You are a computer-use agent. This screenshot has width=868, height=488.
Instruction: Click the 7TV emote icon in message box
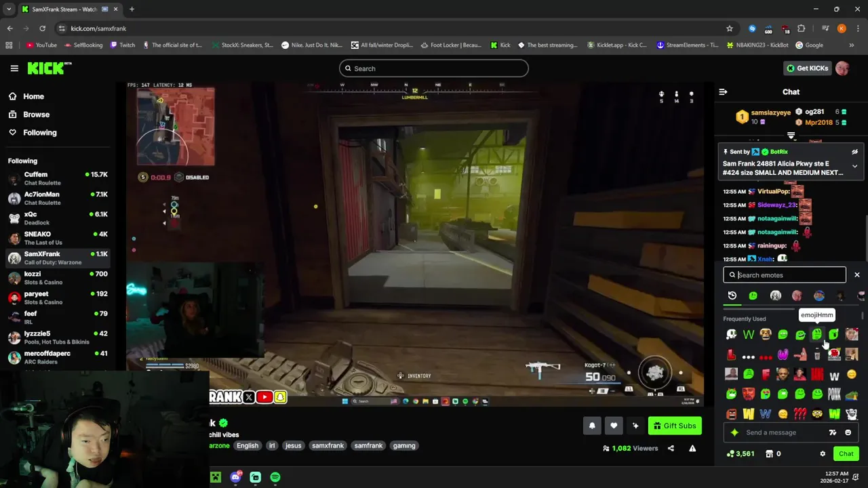(x=832, y=432)
